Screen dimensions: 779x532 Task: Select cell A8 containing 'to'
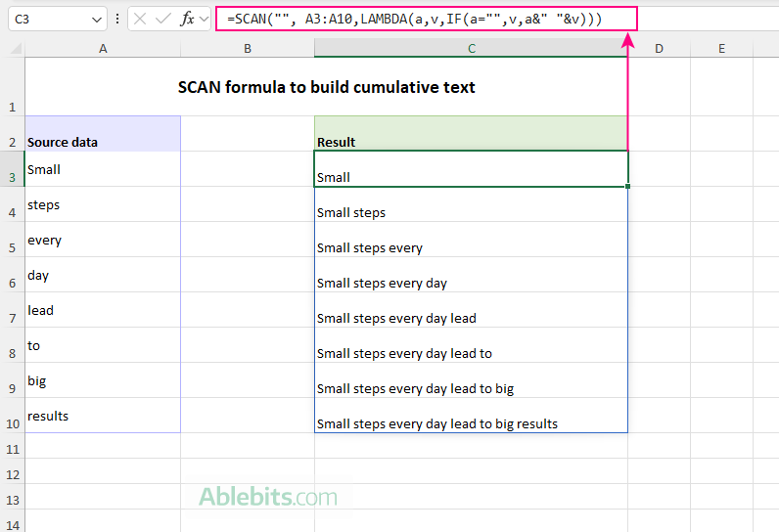coord(103,345)
